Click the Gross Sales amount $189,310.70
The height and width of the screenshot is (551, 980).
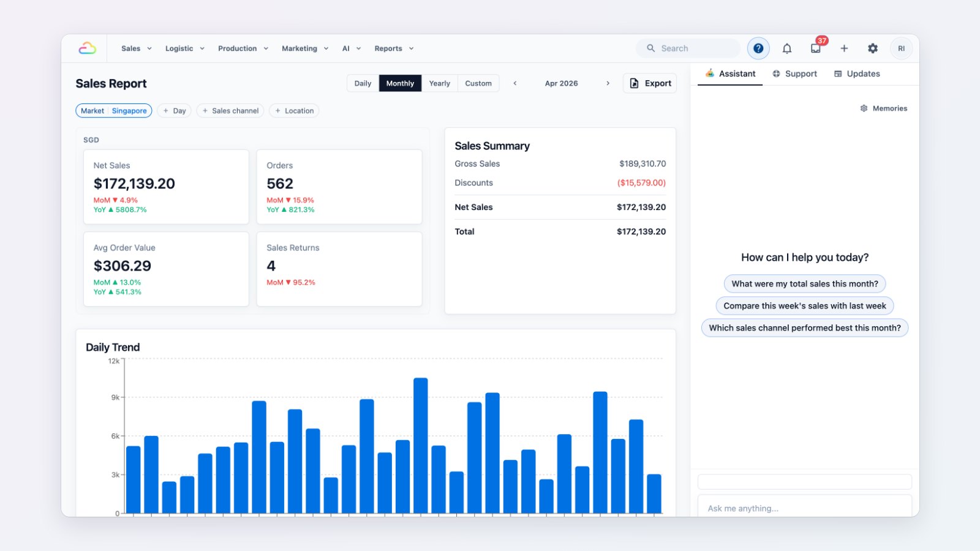(643, 164)
